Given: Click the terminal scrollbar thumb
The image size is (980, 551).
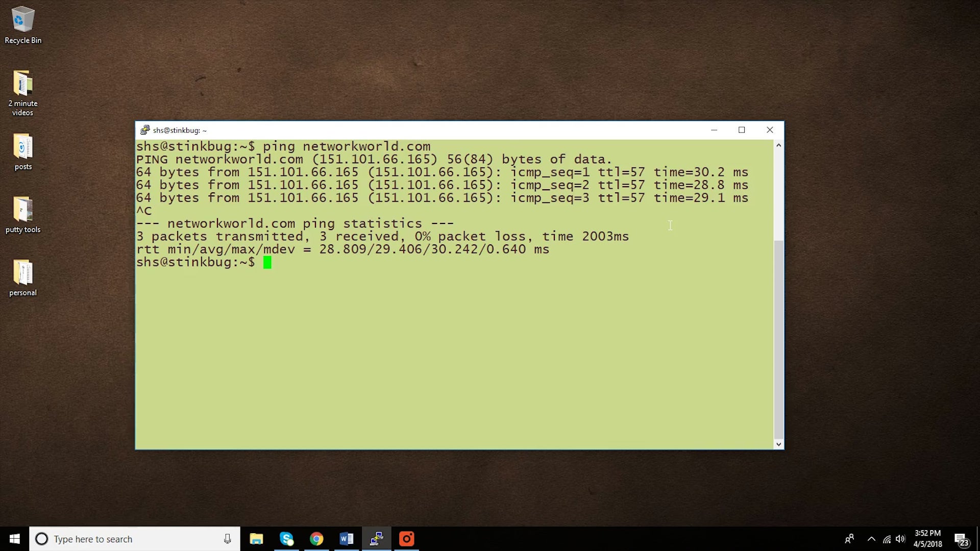Looking at the screenshot, I should point(778,339).
